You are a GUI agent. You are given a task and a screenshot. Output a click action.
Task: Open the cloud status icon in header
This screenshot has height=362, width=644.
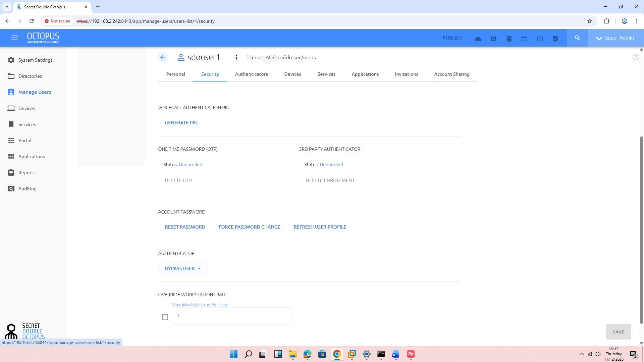[478, 39]
